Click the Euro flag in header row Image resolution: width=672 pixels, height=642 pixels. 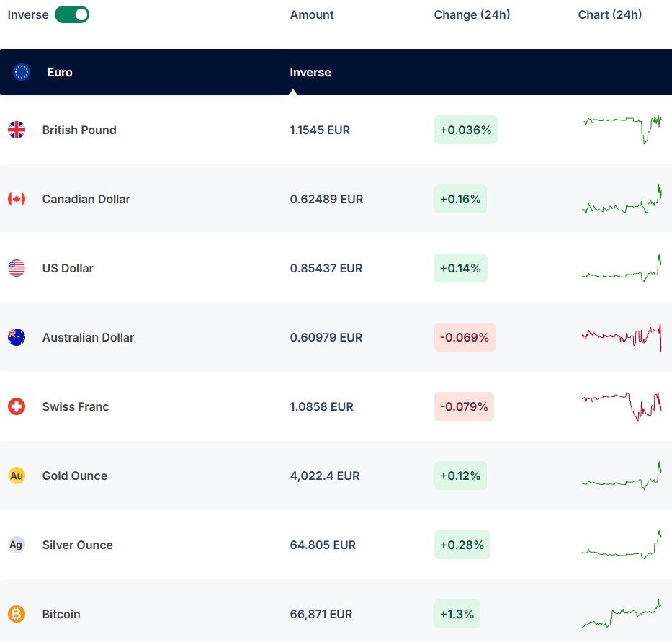[x=22, y=72]
